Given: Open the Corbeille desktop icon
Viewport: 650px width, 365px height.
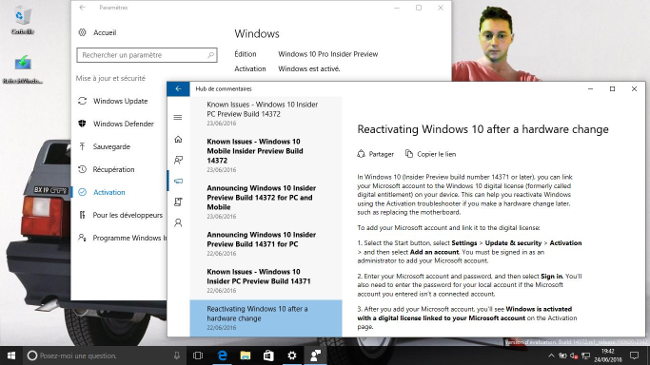Looking at the screenshot, I should (22, 20).
